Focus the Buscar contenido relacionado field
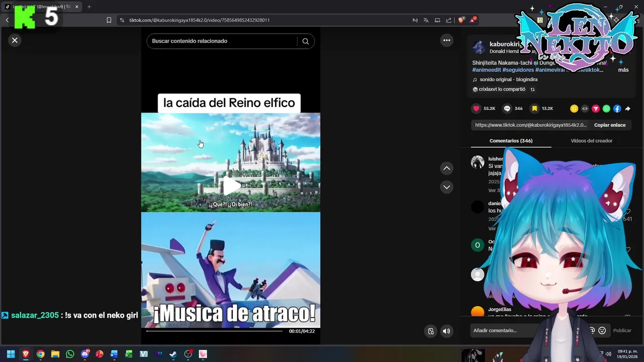Screen dimensions: 644x362 coord(221,41)
